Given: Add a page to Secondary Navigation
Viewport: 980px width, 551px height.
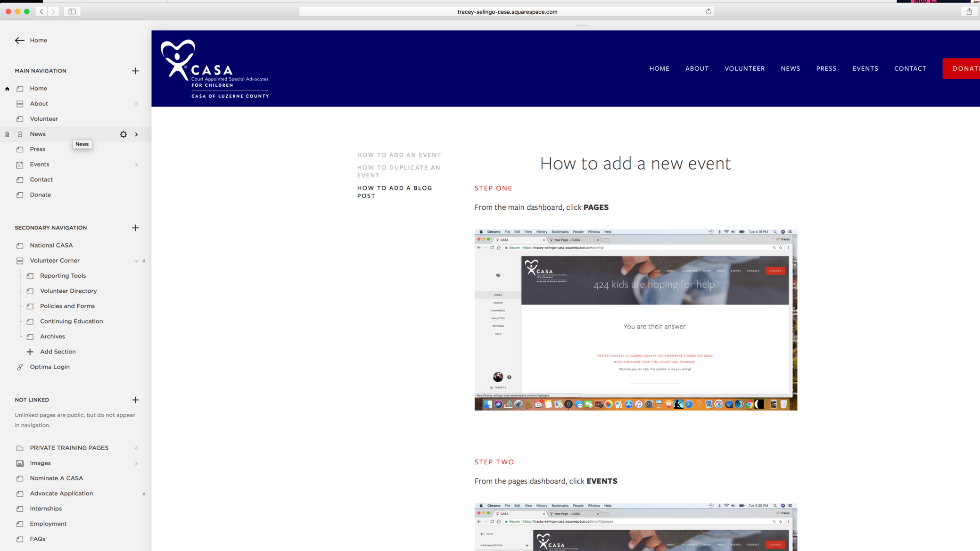Looking at the screenshot, I should 135,228.
